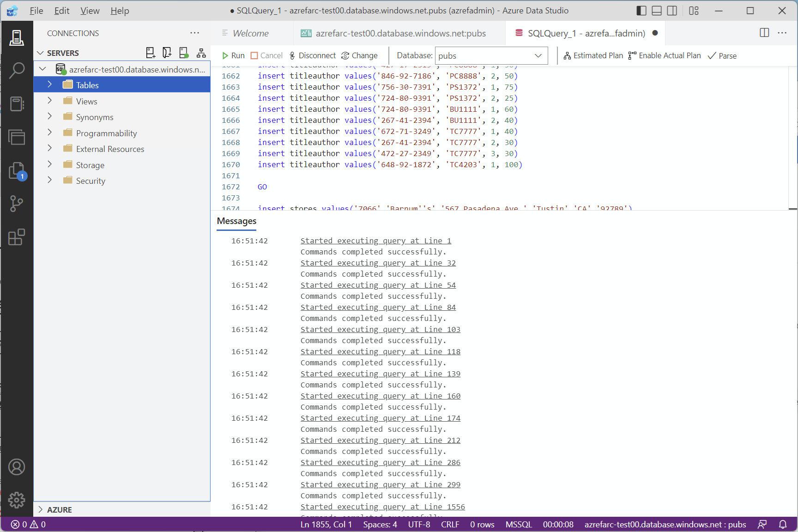Click the feedback icon in the status bar
798x532 pixels.
coord(762,525)
